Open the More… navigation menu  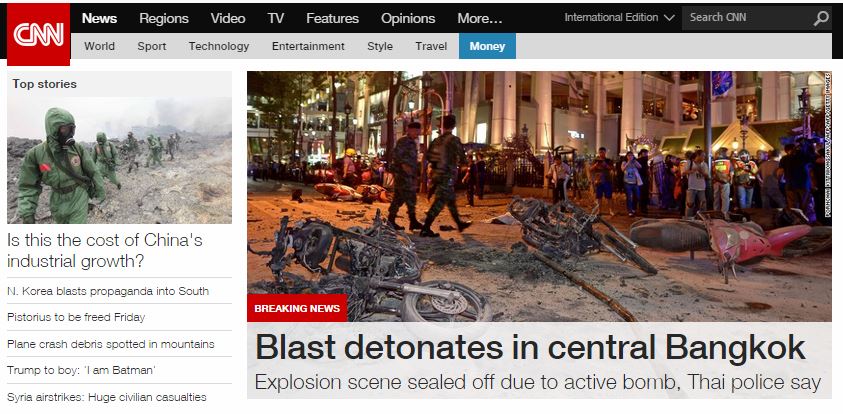[x=480, y=18]
